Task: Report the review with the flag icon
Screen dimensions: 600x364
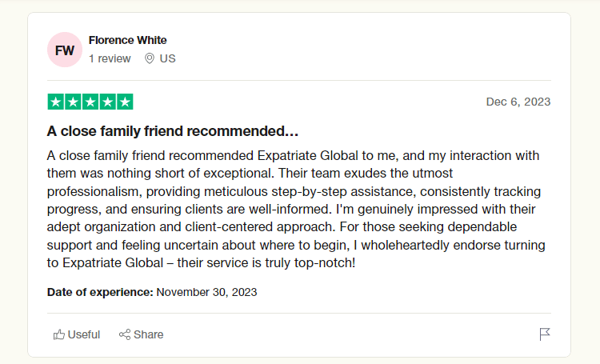Action: (x=545, y=334)
